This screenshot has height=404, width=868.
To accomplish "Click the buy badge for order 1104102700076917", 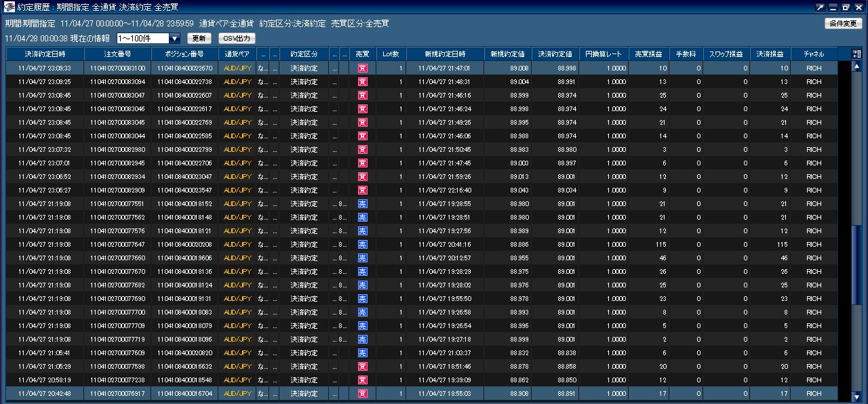I will click(x=363, y=393).
